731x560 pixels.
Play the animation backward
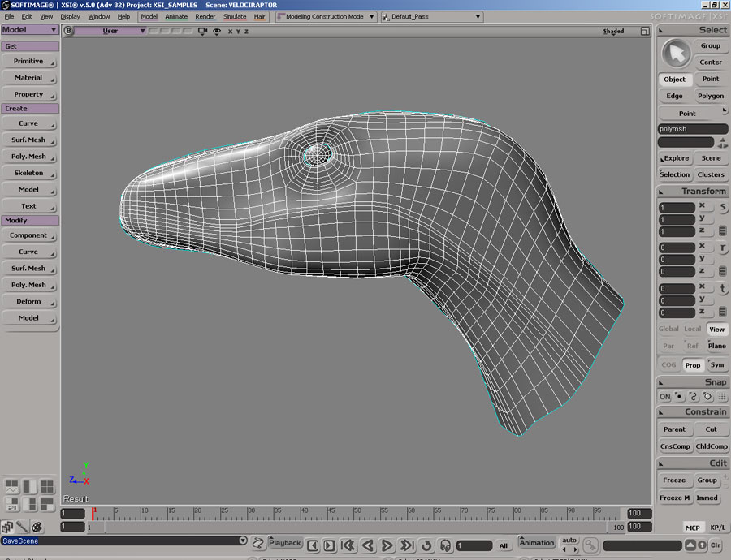click(368, 545)
